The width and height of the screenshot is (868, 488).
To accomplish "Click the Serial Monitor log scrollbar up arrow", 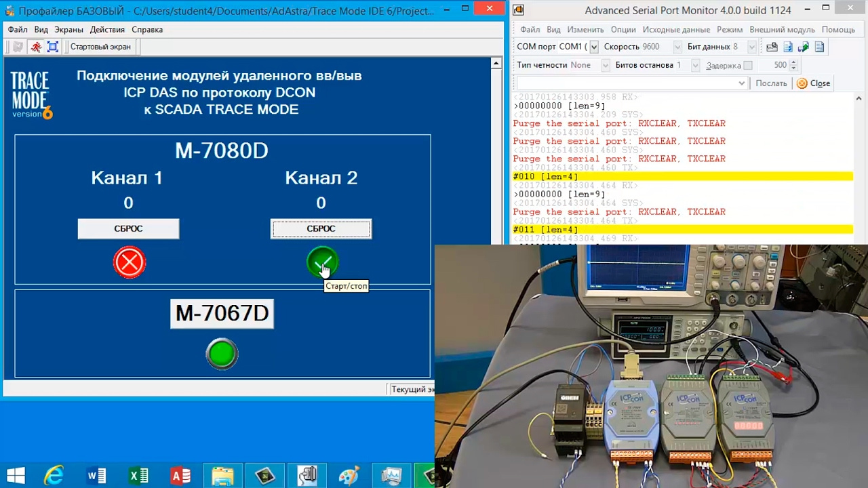I will click(x=860, y=98).
